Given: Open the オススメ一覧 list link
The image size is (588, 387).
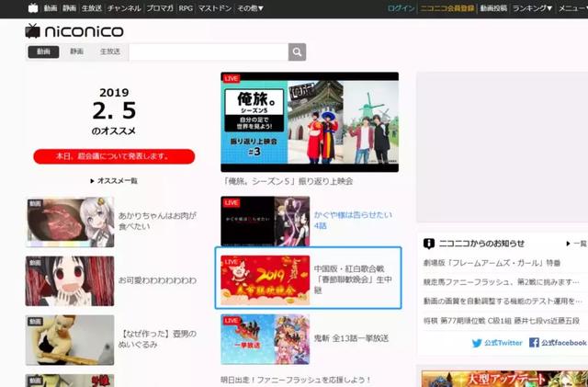Looking at the screenshot, I should [114, 181].
